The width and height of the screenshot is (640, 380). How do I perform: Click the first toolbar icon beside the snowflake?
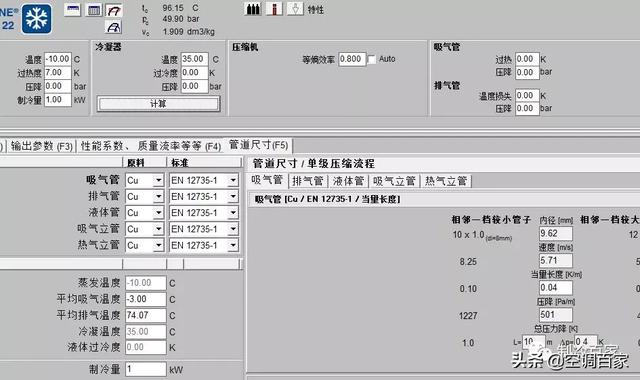[x=73, y=10]
